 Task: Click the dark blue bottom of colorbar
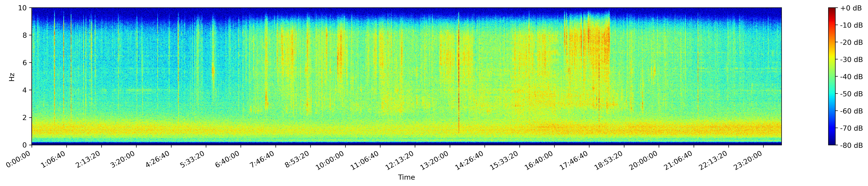pyautogui.click(x=832, y=143)
